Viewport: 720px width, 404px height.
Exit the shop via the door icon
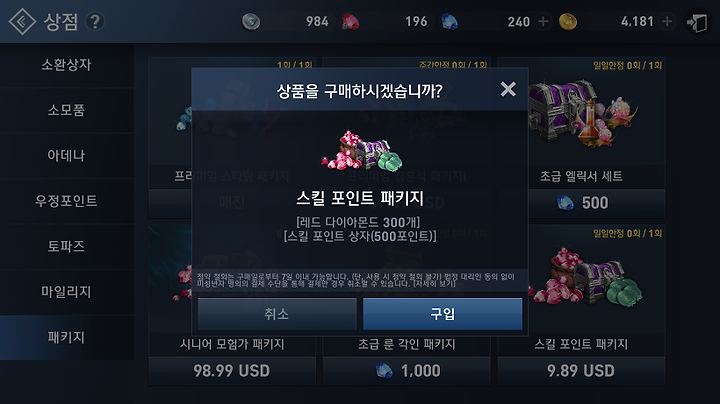coord(697,22)
